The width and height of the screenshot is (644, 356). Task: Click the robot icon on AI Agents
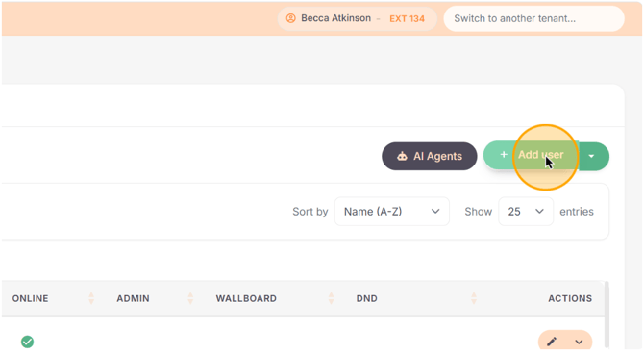point(402,156)
